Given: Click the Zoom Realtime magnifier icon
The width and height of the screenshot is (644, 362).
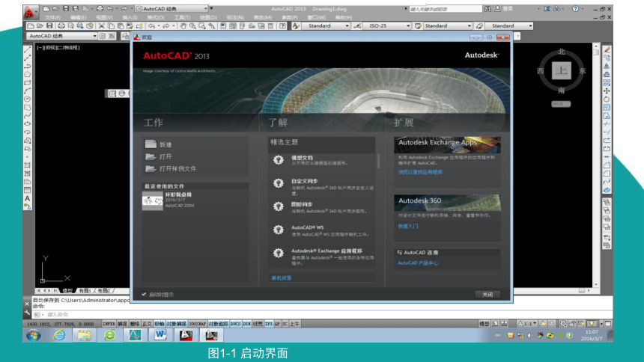Looking at the screenshot, I should click(192, 26).
